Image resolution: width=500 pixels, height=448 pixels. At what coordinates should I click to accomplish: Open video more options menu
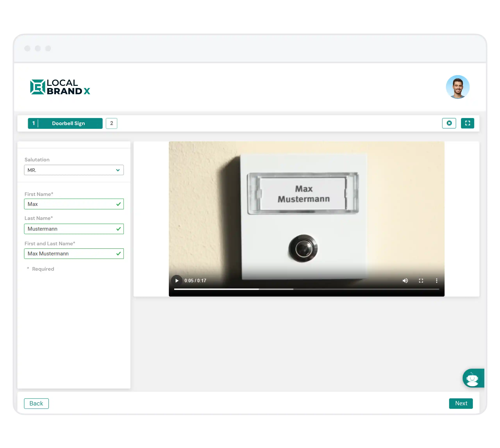(x=436, y=281)
